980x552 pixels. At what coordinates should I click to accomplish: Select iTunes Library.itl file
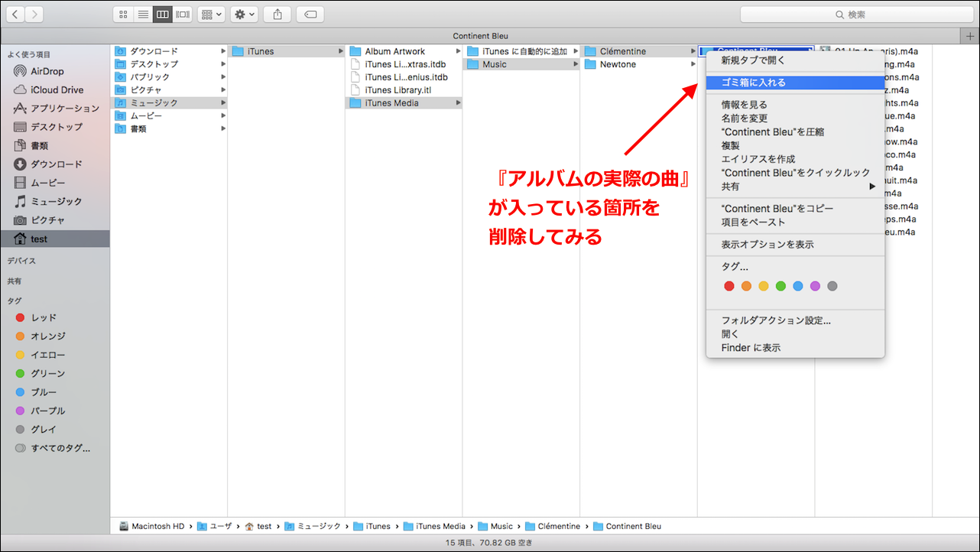point(403,90)
